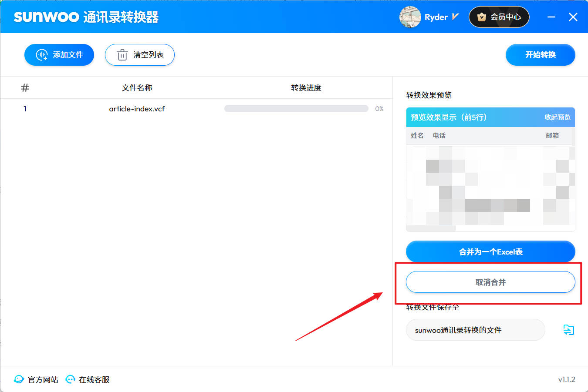Image resolution: width=588 pixels, height=392 pixels.
Task: Click the 预览效果显示（前5行）title
Action: pos(449,117)
